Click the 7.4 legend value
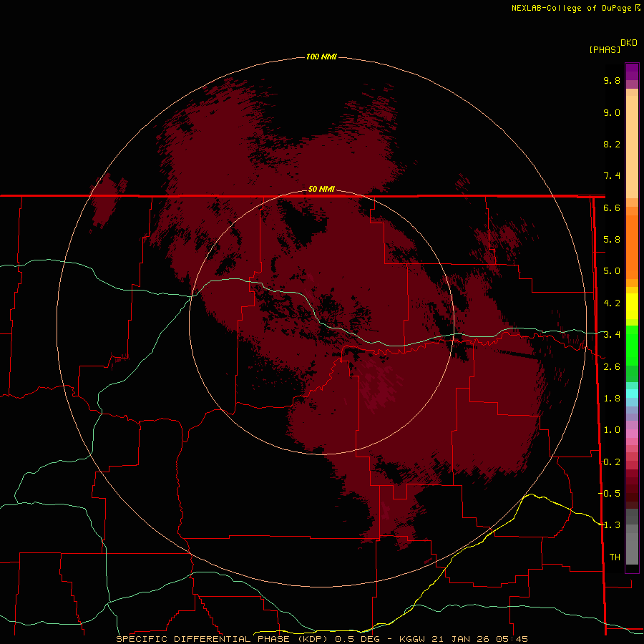Screen dimensions: 644x644 click(612, 176)
